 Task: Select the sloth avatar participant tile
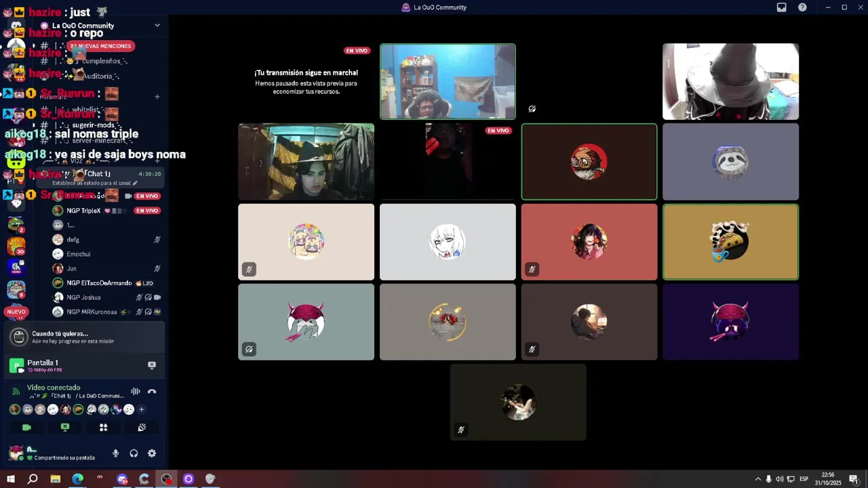point(730,161)
